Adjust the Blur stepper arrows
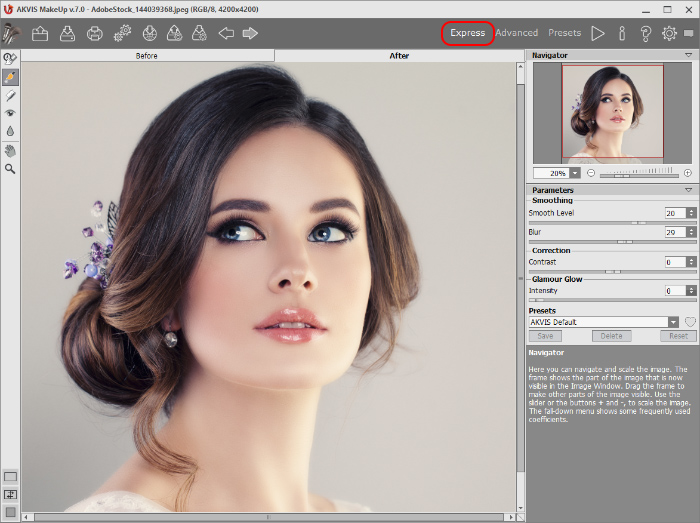This screenshot has height=523, width=700. click(x=691, y=232)
